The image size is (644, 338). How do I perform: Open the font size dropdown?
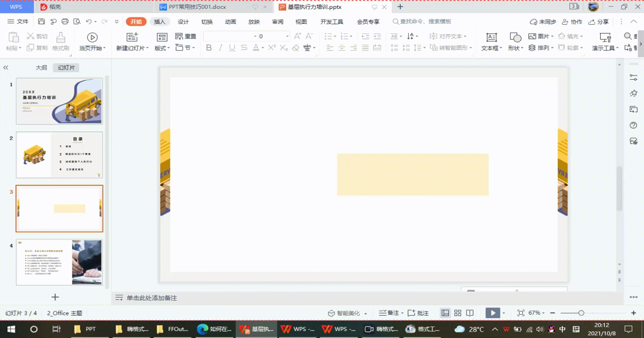287,36
